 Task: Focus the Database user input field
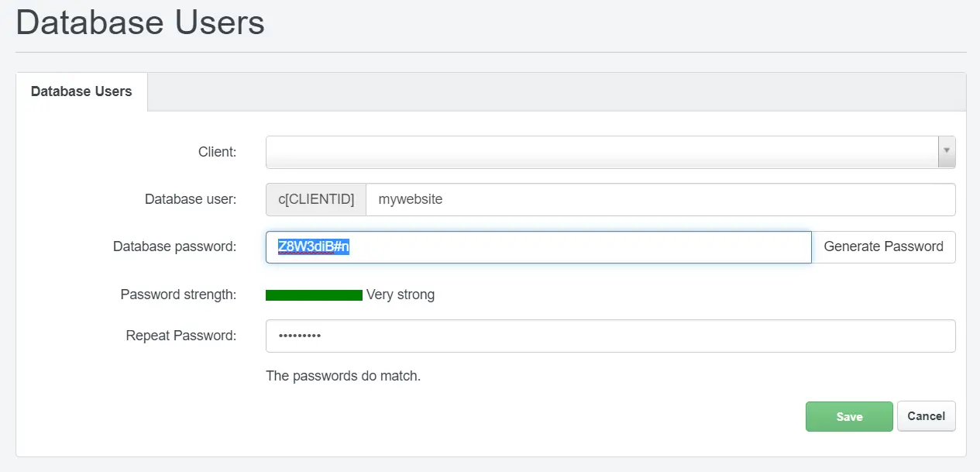tap(660, 199)
